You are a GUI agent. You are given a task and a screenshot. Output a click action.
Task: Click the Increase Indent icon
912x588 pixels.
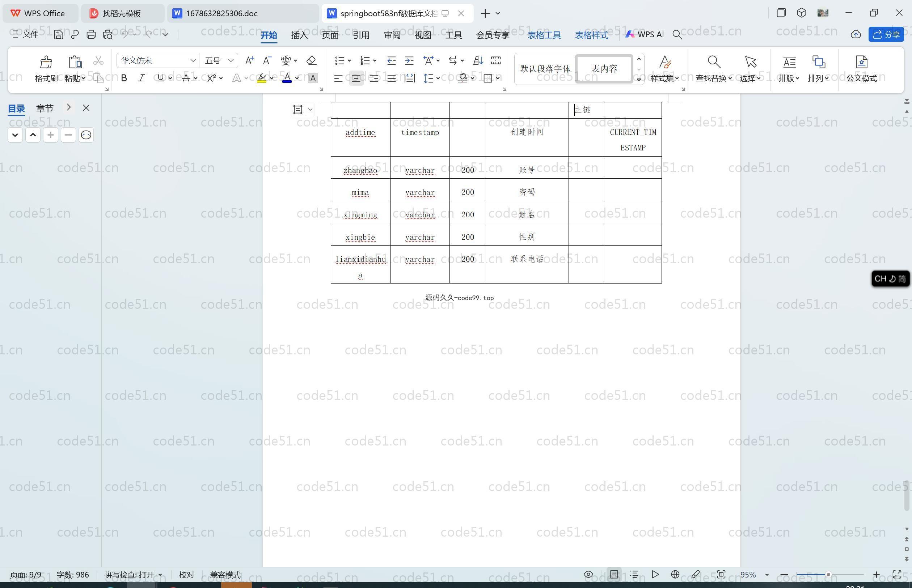coord(409,60)
